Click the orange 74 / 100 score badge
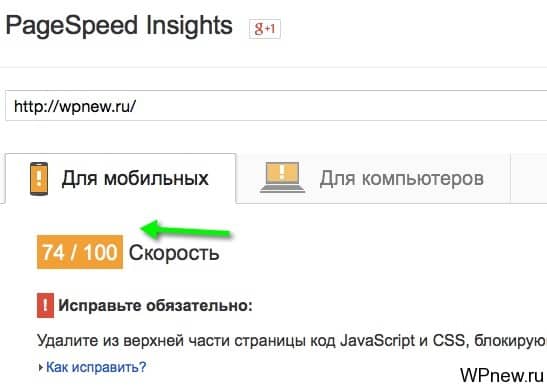Viewport: 547px width, 386px height. coord(80,252)
